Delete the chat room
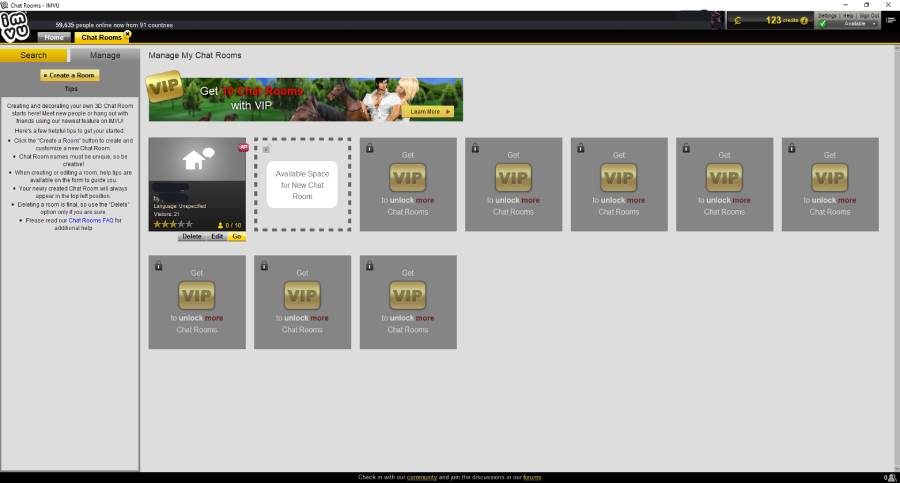Image resolution: width=900 pixels, height=483 pixels. 192,237
